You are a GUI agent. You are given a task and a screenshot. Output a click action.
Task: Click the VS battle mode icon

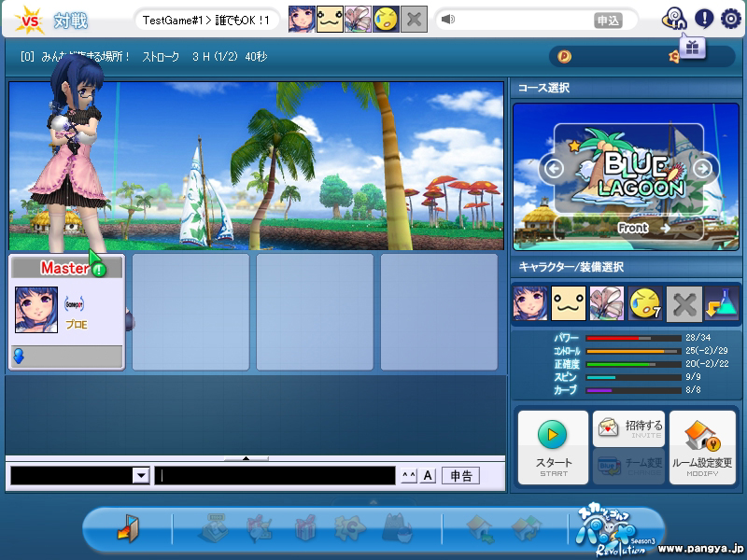coord(29,21)
